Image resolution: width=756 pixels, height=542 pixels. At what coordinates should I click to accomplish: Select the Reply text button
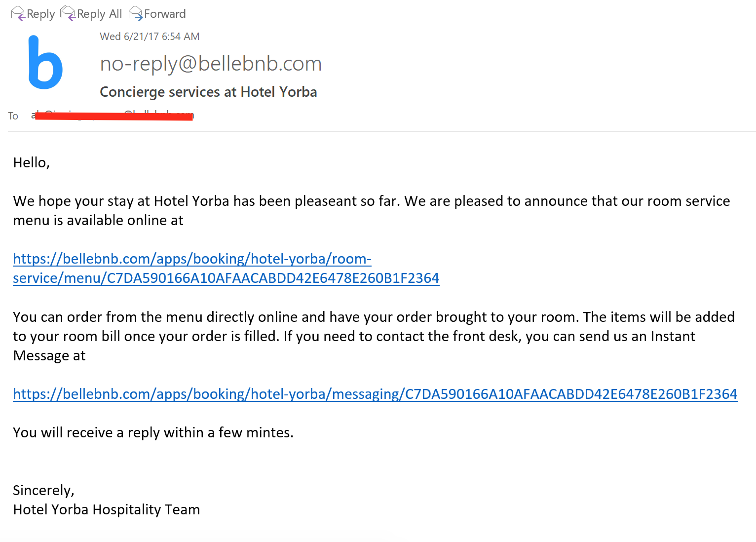pos(40,14)
